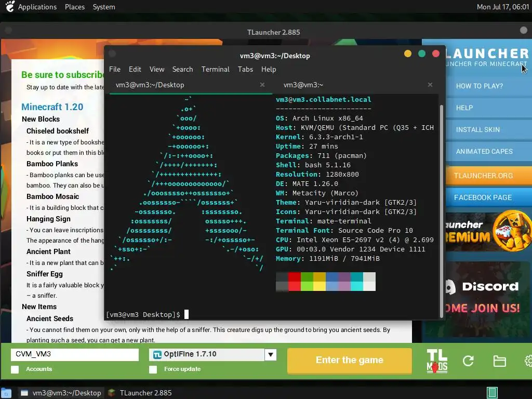Click Enter the game button
This screenshot has width=532, height=399.
click(x=350, y=361)
